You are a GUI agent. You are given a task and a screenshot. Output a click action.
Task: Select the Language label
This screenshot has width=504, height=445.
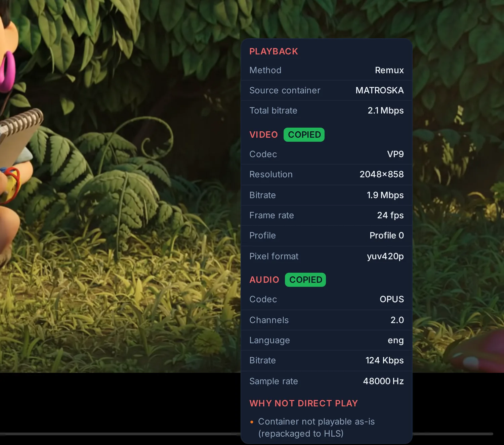[269, 340]
